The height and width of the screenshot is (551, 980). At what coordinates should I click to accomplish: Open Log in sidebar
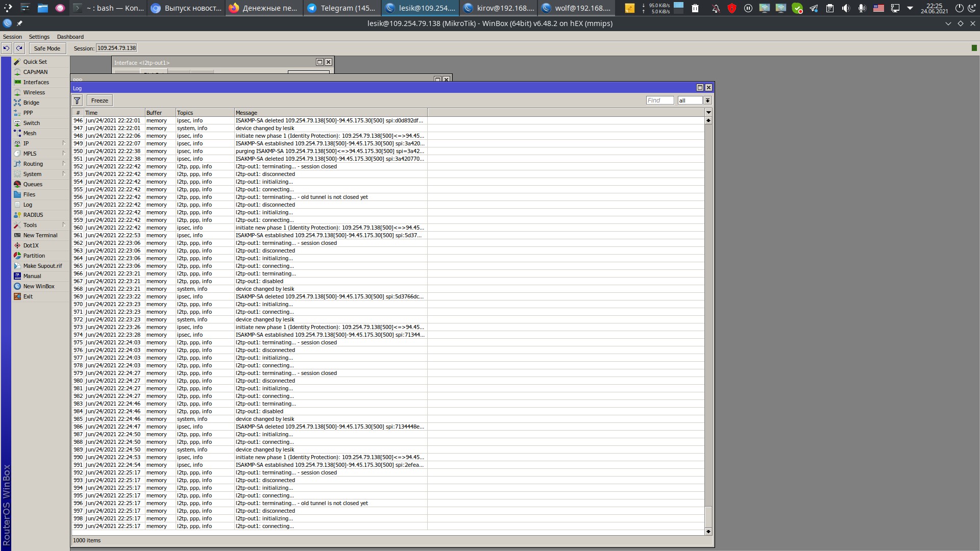pos(28,205)
